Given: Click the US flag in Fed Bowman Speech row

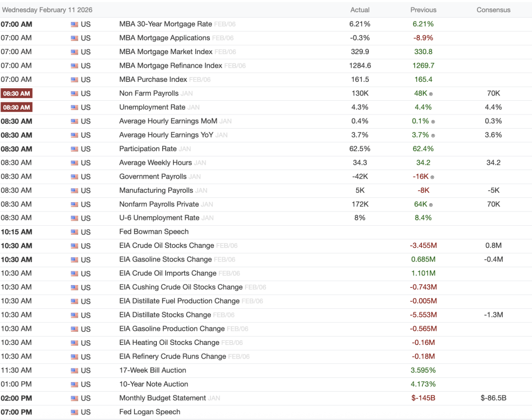Looking at the screenshot, I should [x=75, y=232].
